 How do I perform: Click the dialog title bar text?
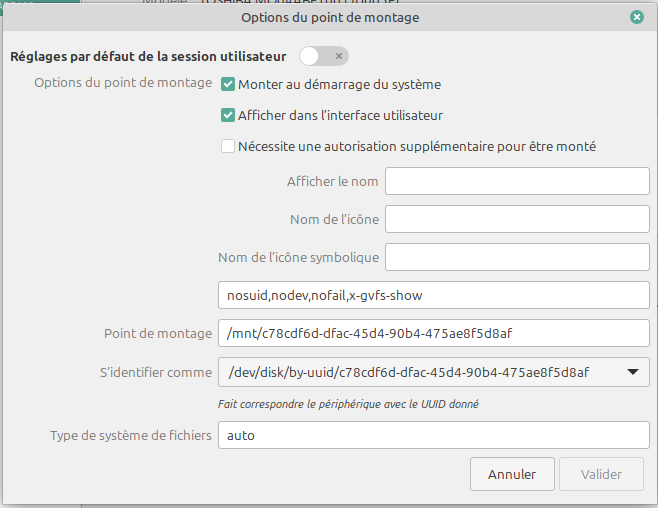(x=330, y=17)
